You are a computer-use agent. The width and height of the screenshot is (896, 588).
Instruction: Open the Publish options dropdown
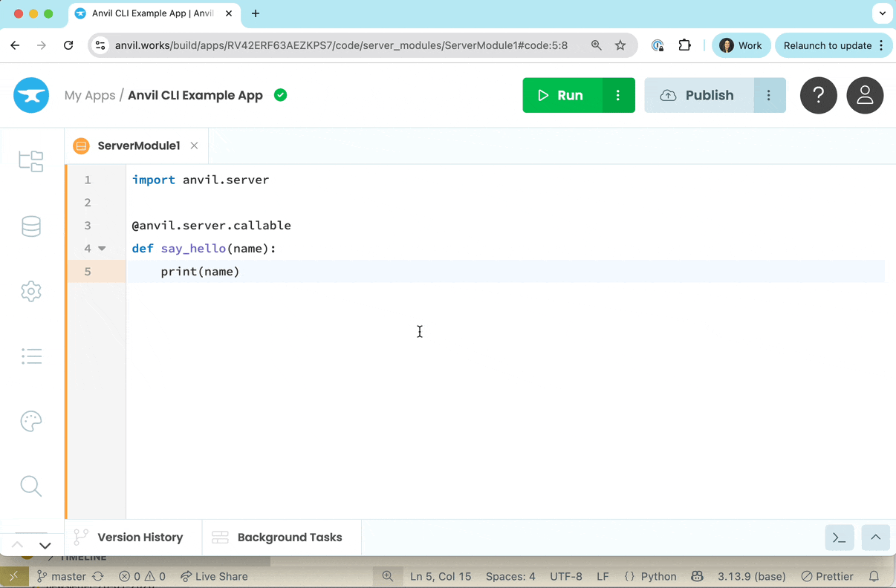tap(770, 95)
